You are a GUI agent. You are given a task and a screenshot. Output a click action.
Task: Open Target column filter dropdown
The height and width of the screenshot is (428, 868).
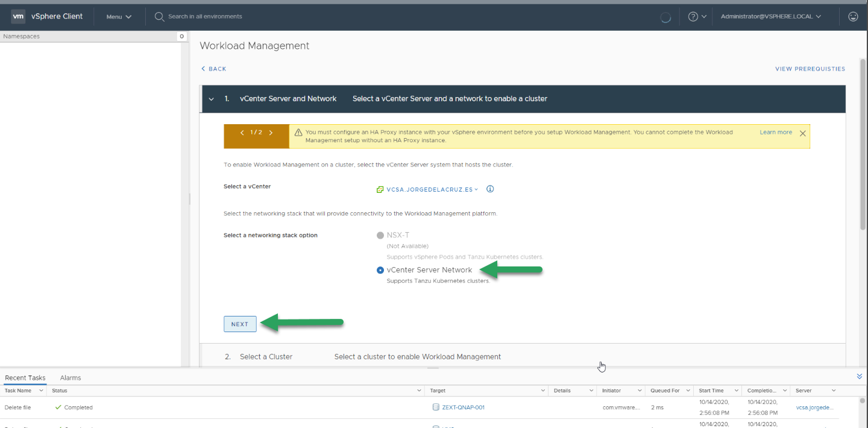point(543,391)
